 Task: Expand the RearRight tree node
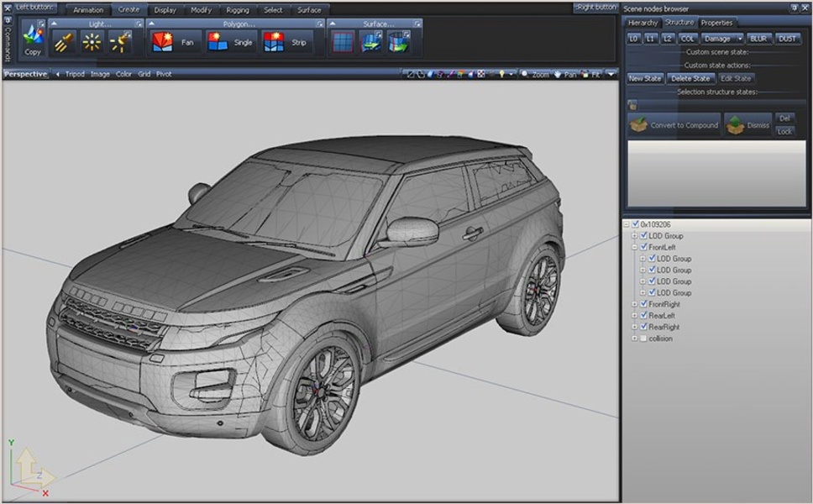(635, 327)
